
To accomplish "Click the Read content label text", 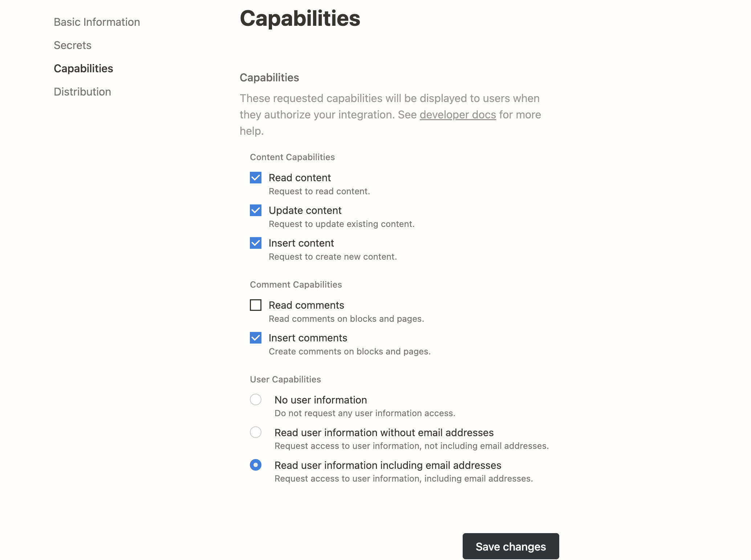I will click(x=299, y=178).
